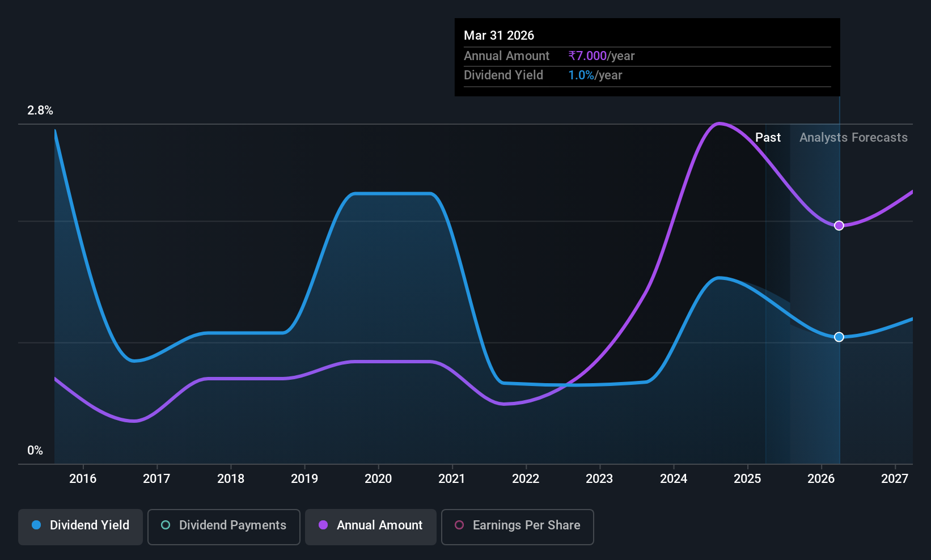Click the ₹7.000/year Annual Amount tooltip value
The height and width of the screenshot is (560, 931).
pos(601,56)
